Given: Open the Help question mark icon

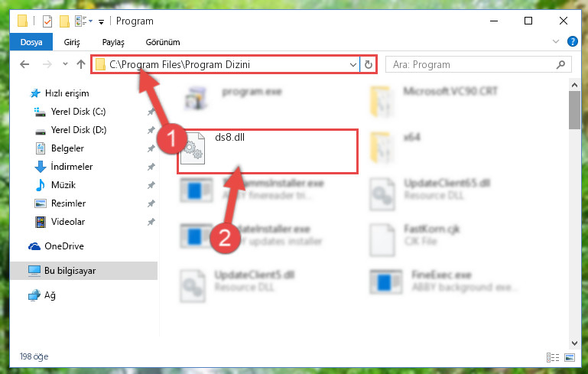Looking at the screenshot, I should 572,41.
